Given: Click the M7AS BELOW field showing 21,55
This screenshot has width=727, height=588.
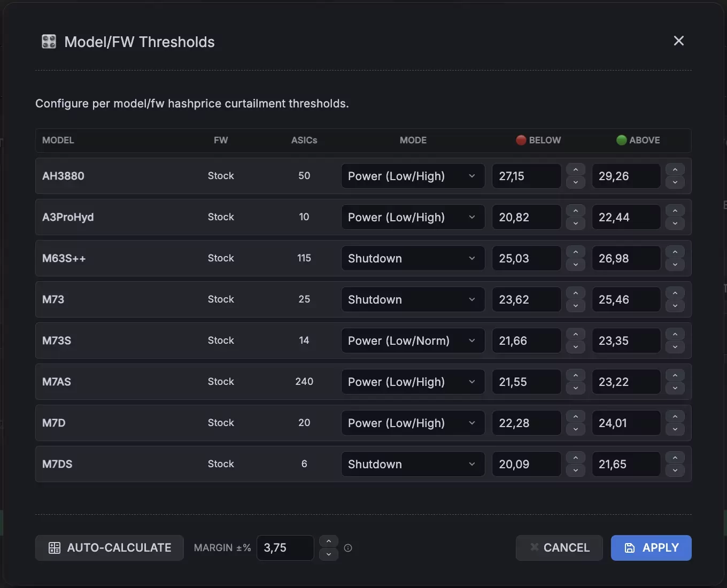Looking at the screenshot, I should [527, 382].
